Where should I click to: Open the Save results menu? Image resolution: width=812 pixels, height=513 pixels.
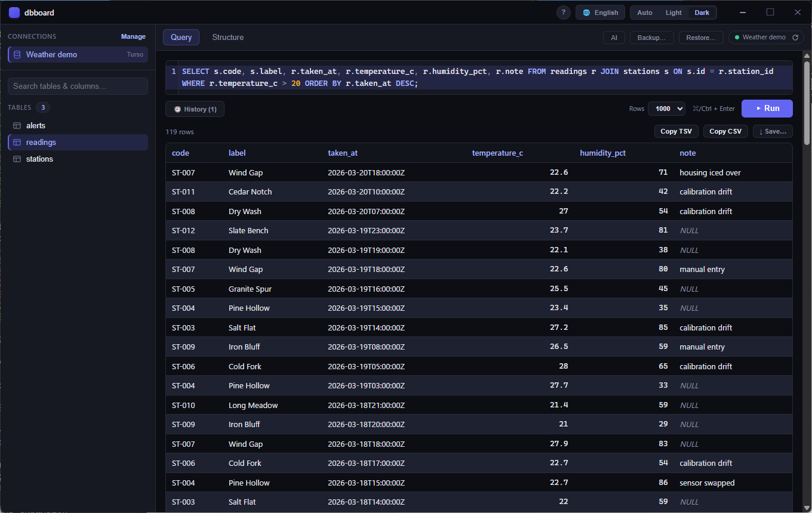pos(773,131)
